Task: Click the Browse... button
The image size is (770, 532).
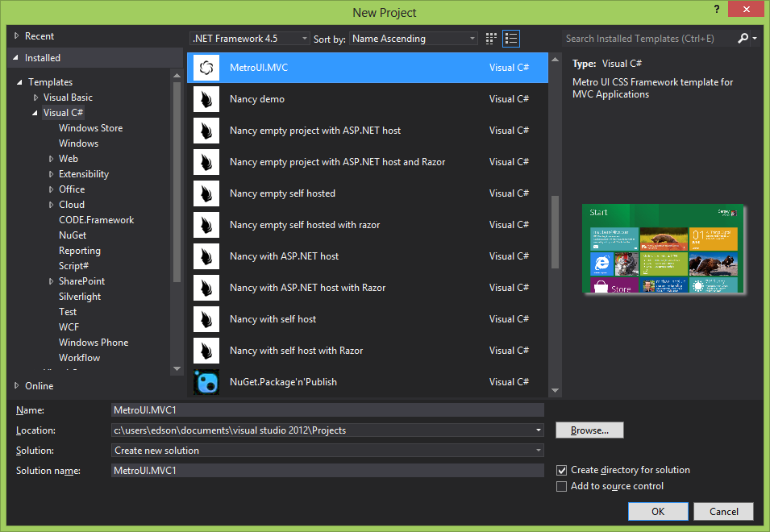Action: tap(589, 430)
